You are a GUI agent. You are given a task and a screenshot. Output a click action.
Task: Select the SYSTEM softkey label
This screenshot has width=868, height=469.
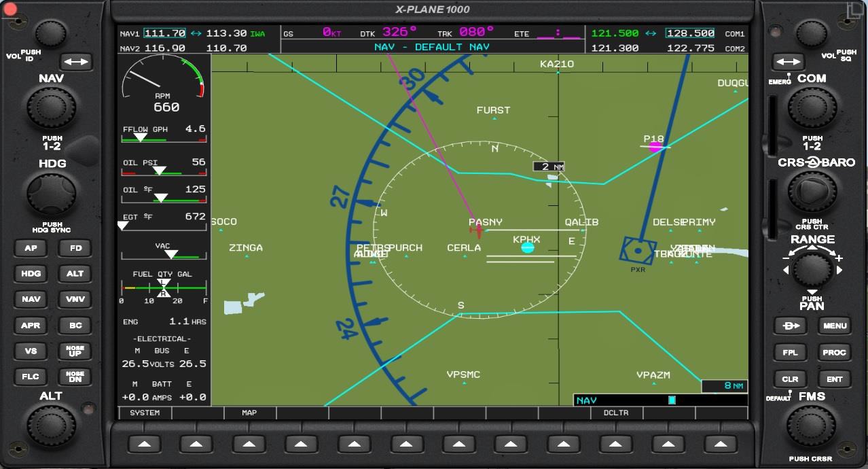[145, 413]
